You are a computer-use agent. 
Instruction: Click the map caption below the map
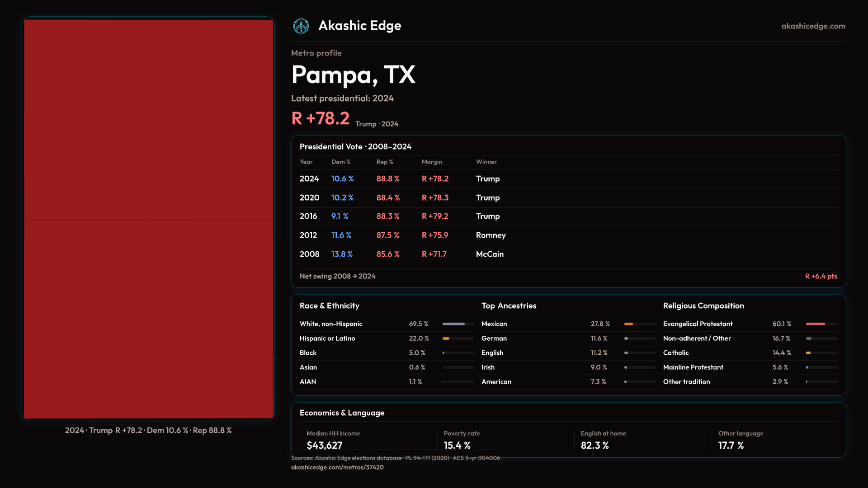148,430
